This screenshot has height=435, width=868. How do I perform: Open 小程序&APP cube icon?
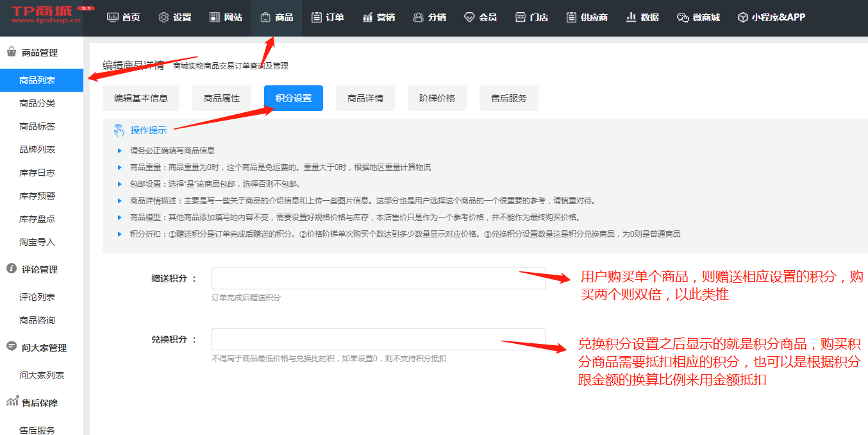[x=742, y=17]
